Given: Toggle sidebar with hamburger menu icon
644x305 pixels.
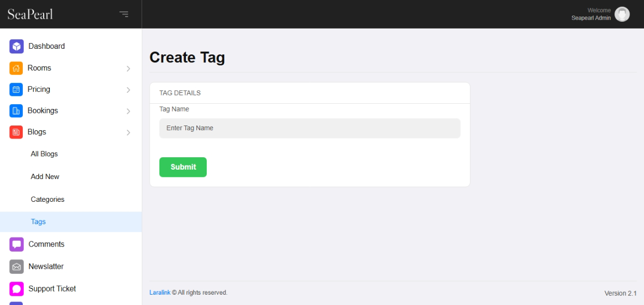Looking at the screenshot, I should click(x=124, y=14).
